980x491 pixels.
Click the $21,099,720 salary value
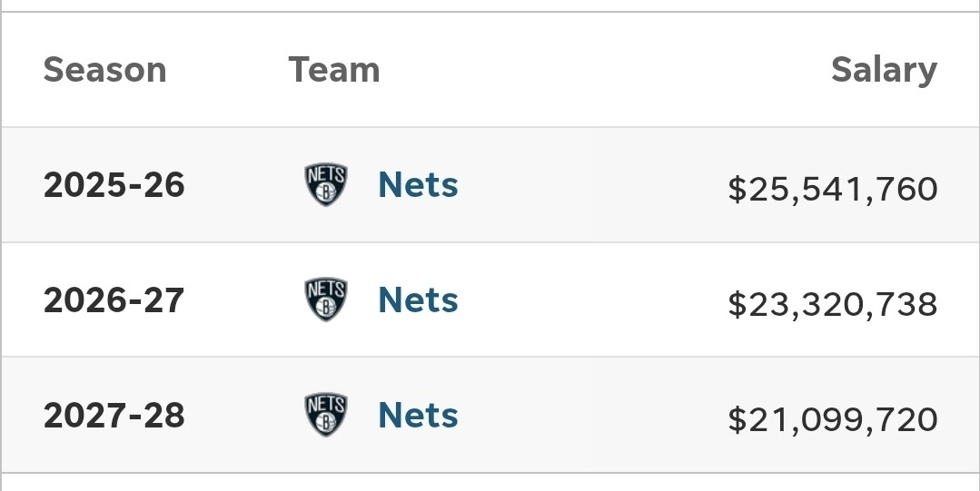(833, 419)
